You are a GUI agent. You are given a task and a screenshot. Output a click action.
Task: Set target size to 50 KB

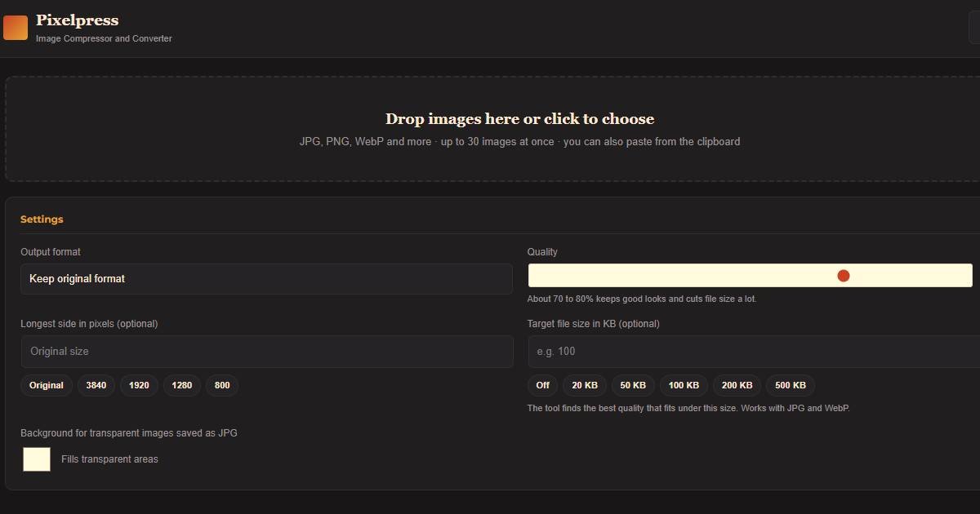(x=633, y=386)
